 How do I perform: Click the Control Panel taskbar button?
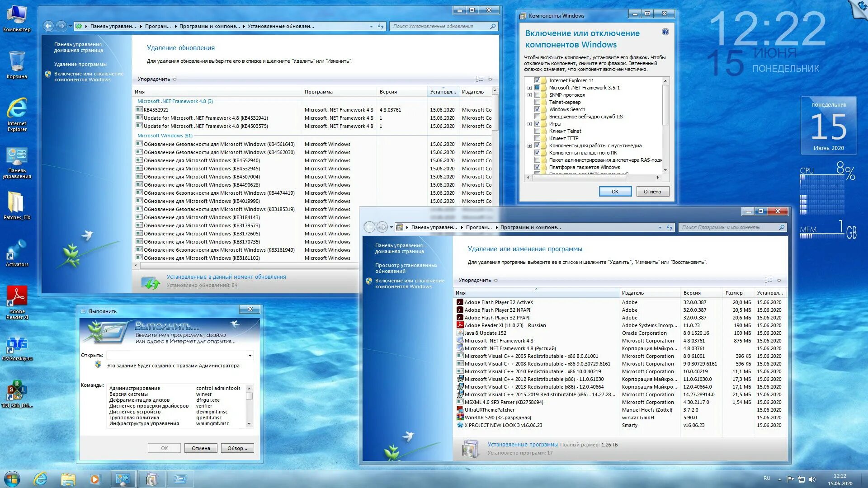pyautogui.click(x=123, y=479)
